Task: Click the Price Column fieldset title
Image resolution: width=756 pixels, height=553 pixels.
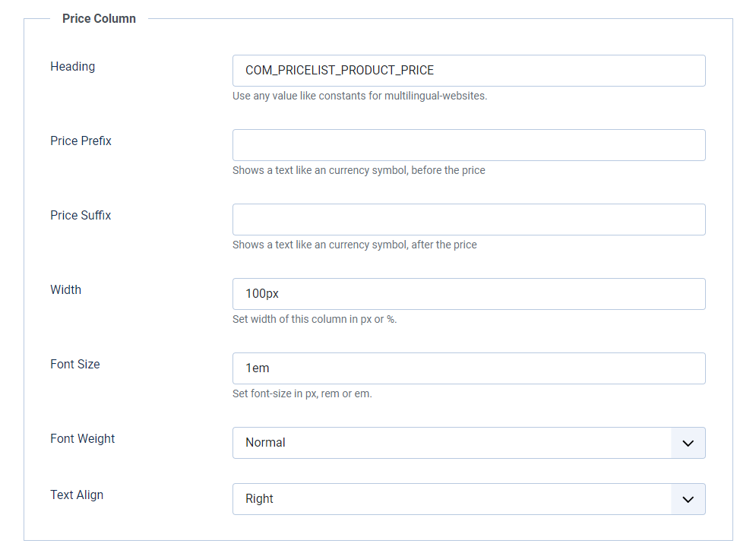Action: pos(100,19)
